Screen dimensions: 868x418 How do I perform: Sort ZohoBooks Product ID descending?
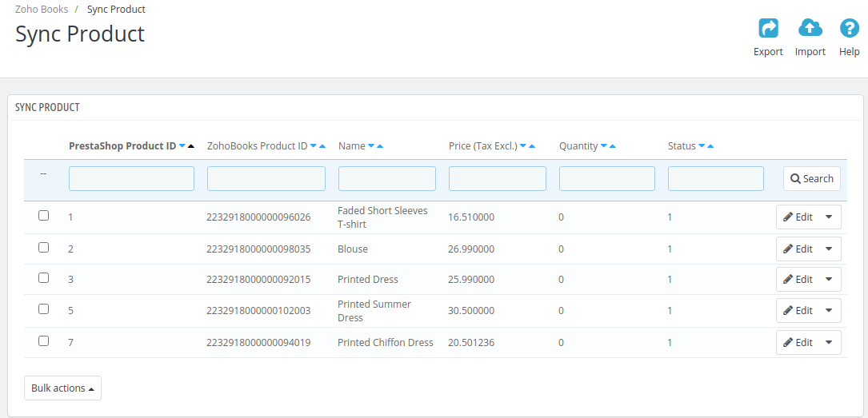tap(314, 146)
